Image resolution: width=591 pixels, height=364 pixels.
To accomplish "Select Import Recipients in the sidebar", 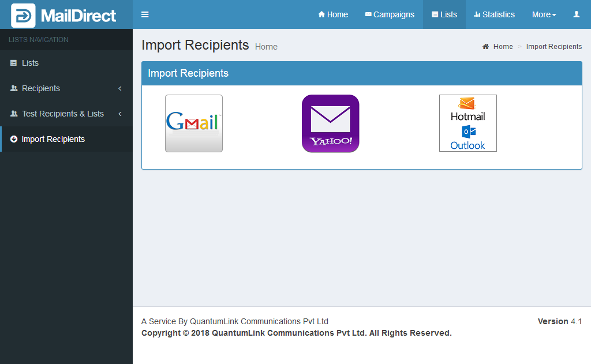I will click(x=53, y=139).
